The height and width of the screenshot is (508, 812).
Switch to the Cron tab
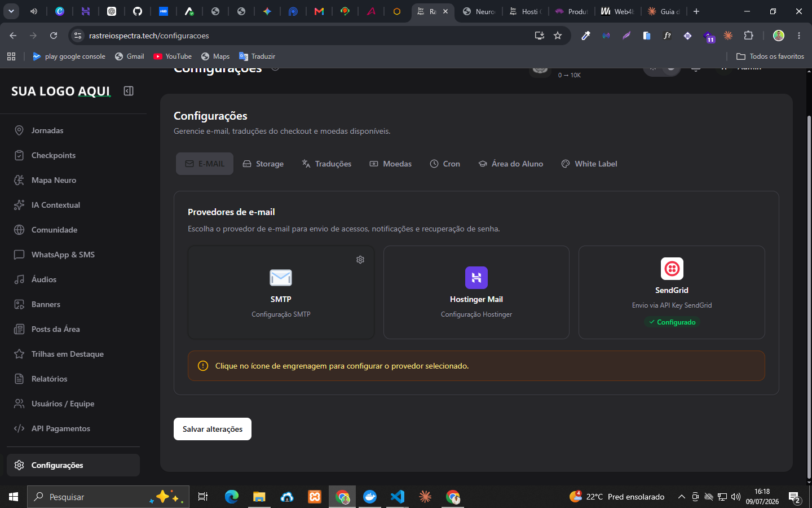(445, 164)
